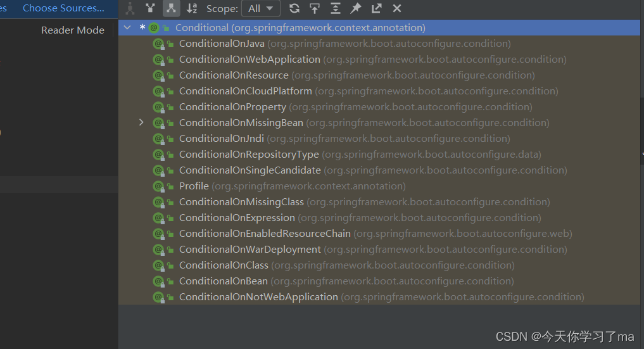Close the hierarchy tool window tab
644x349 pixels.
pyautogui.click(x=397, y=8)
